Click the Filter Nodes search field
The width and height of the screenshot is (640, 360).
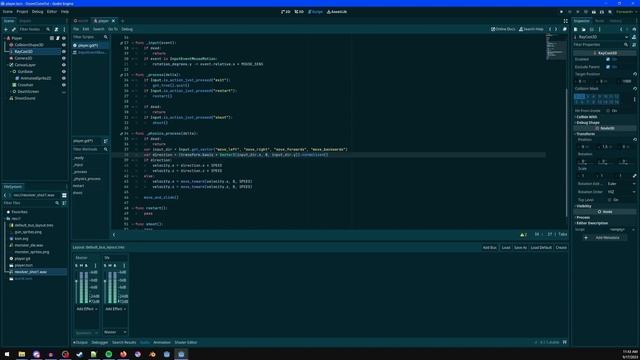34,29
